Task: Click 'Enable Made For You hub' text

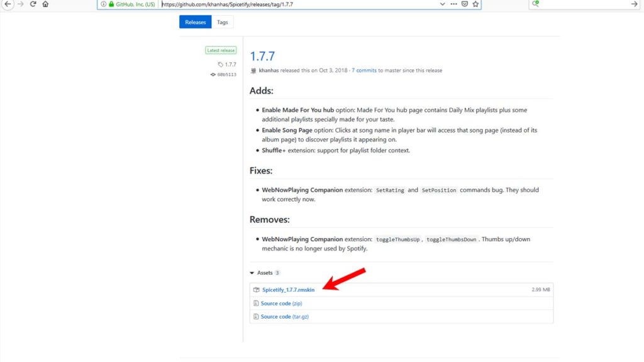Action: [297, 110]
